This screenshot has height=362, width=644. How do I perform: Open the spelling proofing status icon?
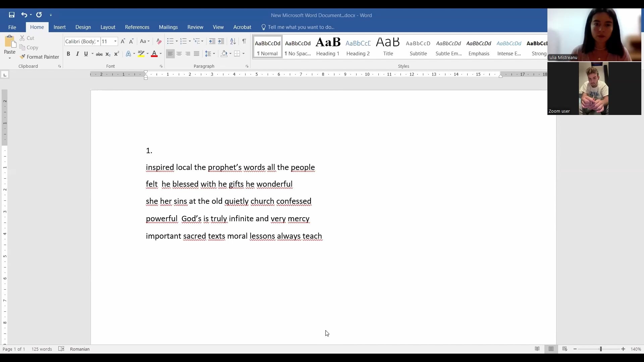point(61,349)
